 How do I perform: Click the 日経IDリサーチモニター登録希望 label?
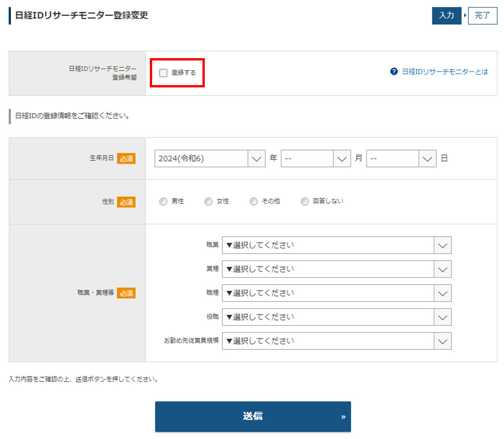[x=103, y=73]
